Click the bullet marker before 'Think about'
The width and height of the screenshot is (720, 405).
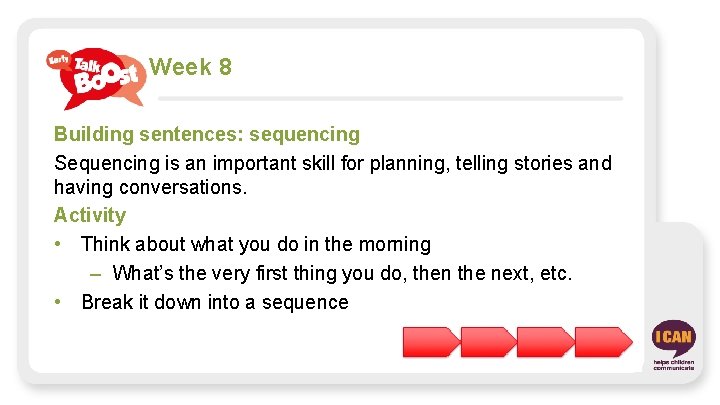pyautogui.click(x=61, y=244)
